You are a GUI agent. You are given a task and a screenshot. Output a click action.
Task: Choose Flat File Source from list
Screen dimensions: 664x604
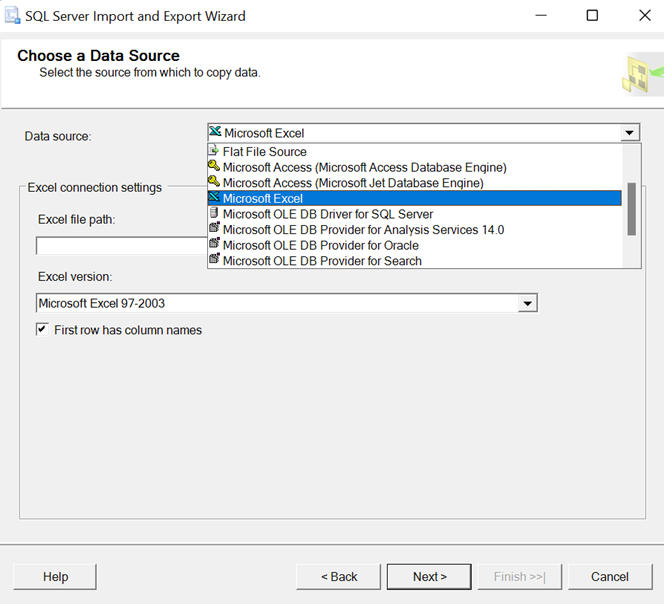tap(265, 152)
